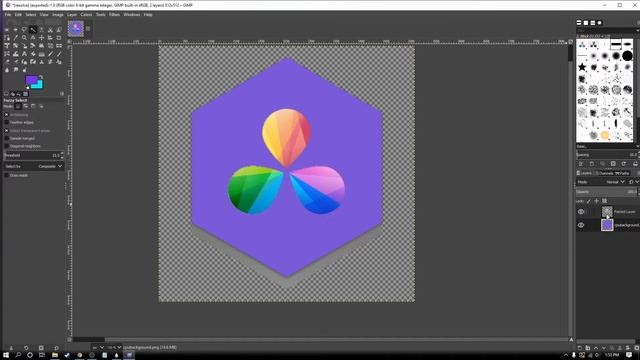Open the Colors menu
This screenshot has width=640, height=360.
86,15
